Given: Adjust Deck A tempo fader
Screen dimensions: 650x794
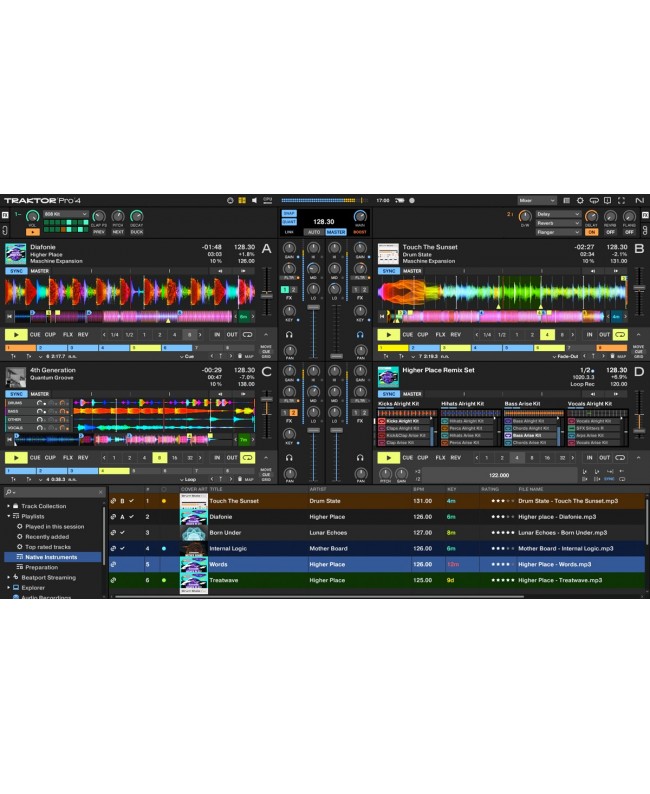Looking at the screenshot, I should pyautogui.click(x=266, y=295).
